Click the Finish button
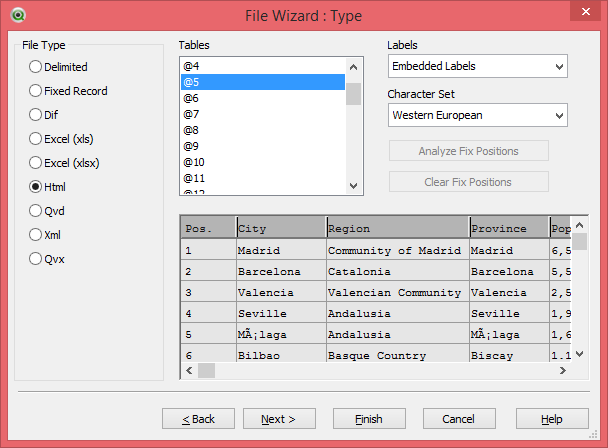This screenshot has height=448, width=608. pyautogui.click(x=369, y=419)
